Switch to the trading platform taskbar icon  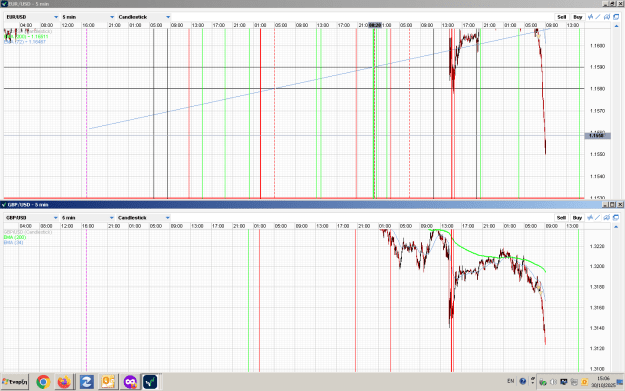150,382
